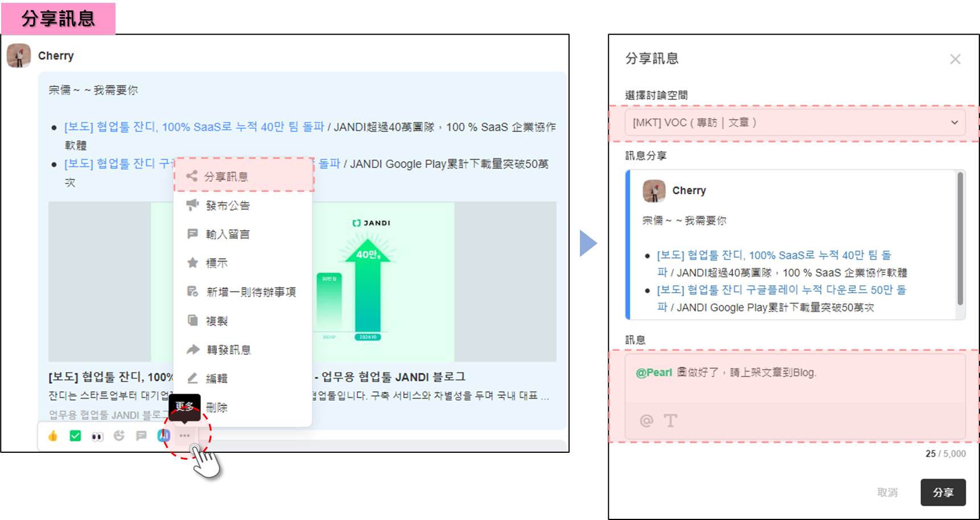The height and width of the screenshot is (520, 980).
Task: Mark the message with 標示
Action: 244,263
